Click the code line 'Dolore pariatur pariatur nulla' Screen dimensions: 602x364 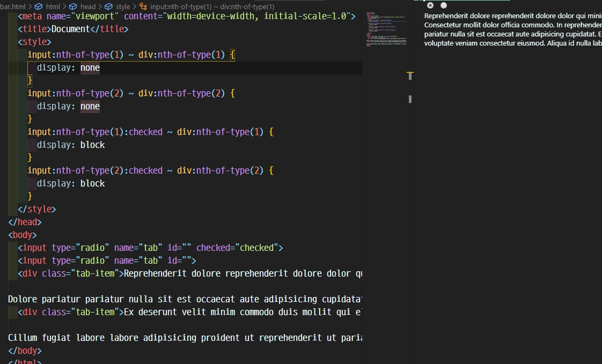click(x=185, y=299)
